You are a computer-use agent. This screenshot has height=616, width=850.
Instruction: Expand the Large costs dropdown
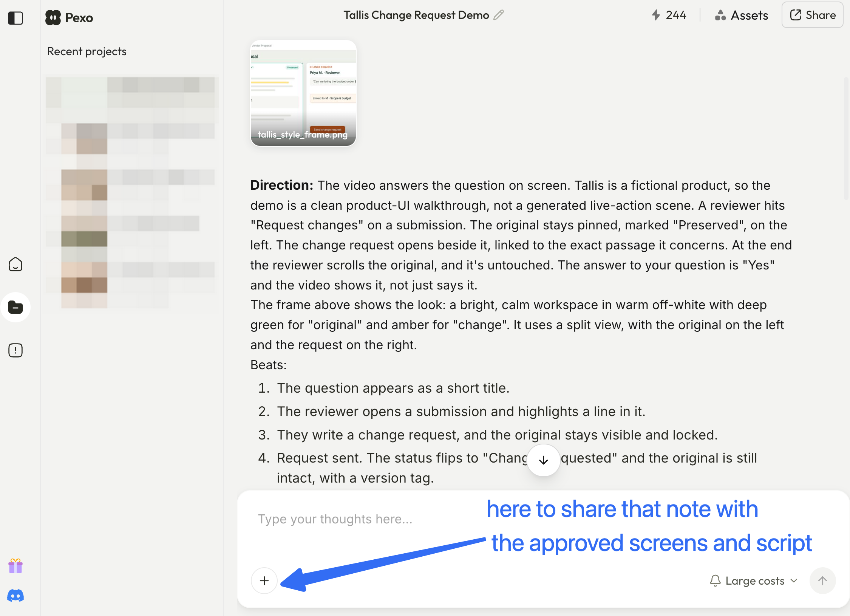tap(754, 581)
